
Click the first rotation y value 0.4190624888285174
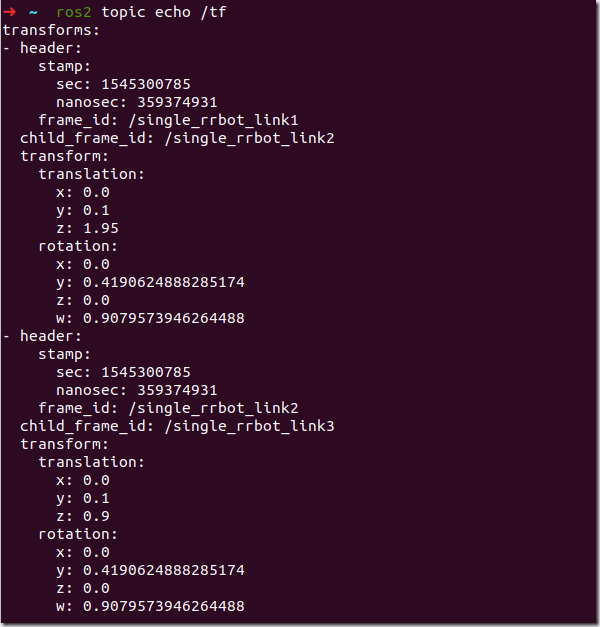pyautogui.click(x=164, y=282)
